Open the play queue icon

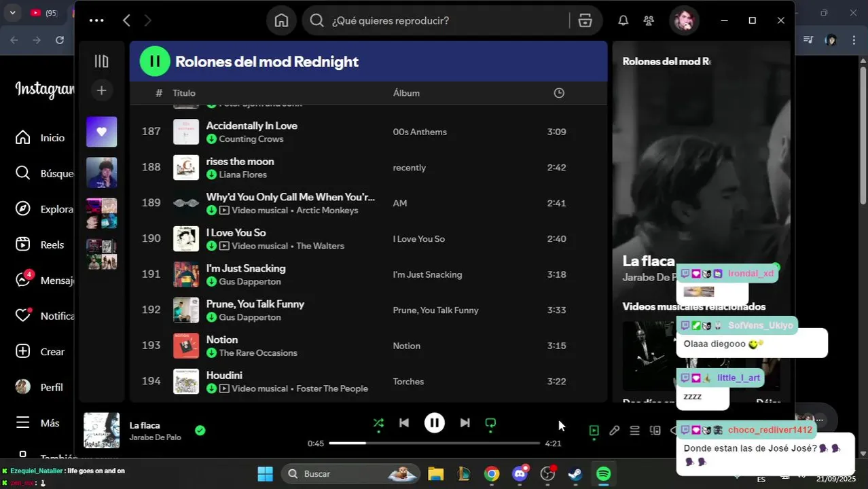(634, 430)
